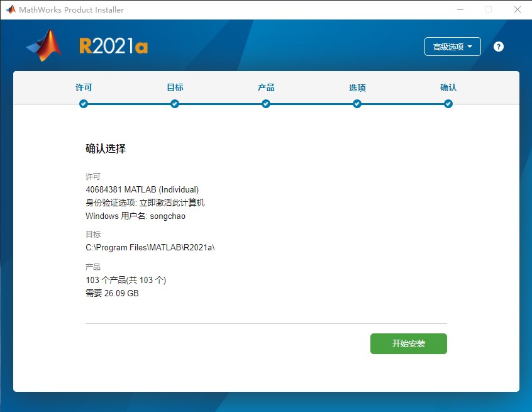Click the MATLAB logo in the header
The width and height of the screenshot is (532, 412).
(45, 46)
